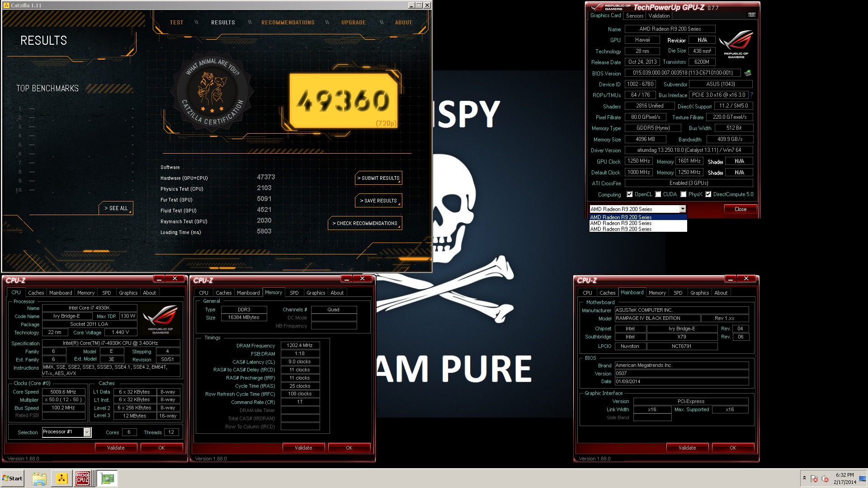
Task: Click the ROG CPU-Z taskbar icon
Action: click(82, 479)
